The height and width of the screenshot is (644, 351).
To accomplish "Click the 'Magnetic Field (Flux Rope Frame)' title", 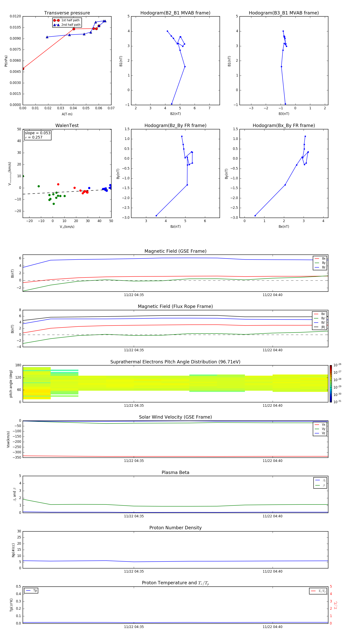I will click(175, 307).
